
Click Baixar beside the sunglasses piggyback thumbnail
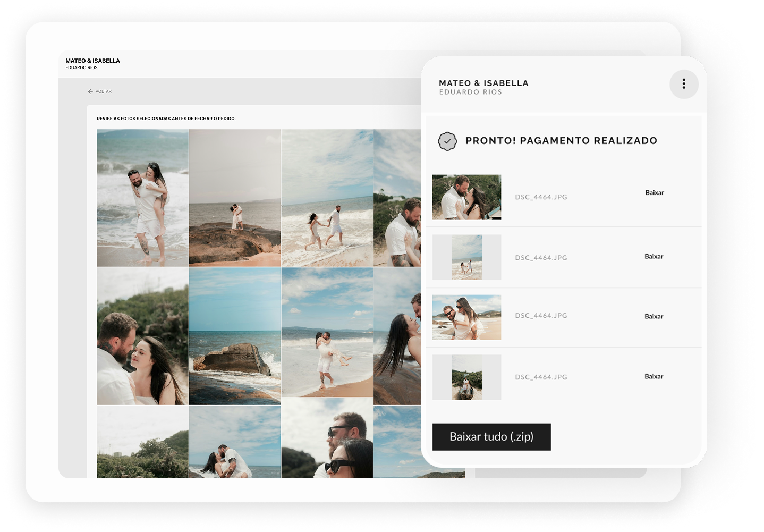point(653,317)
